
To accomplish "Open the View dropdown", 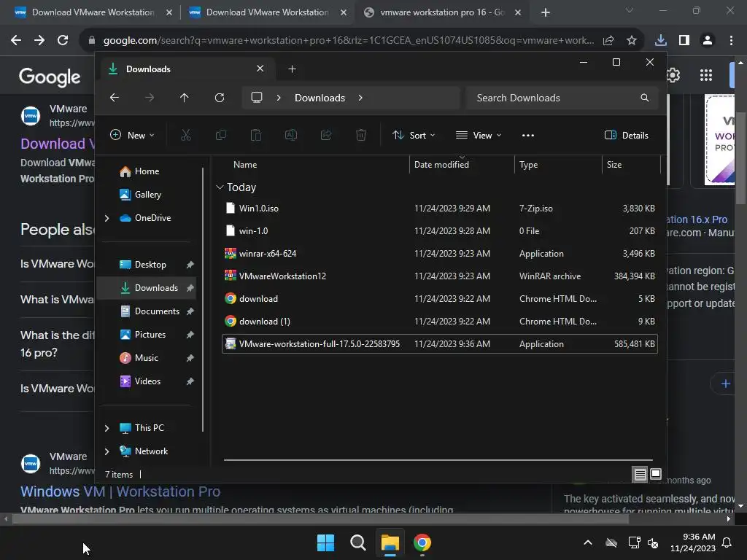I will (479, 135).
